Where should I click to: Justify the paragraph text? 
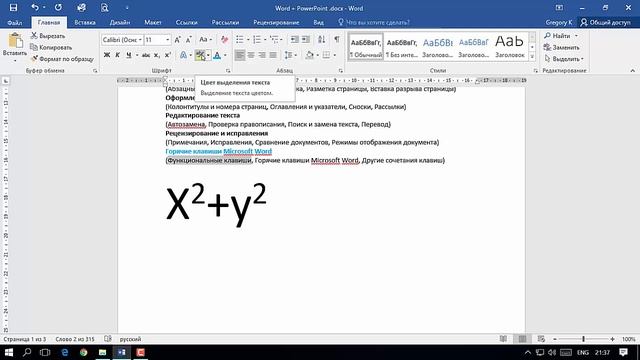[273, 55]
